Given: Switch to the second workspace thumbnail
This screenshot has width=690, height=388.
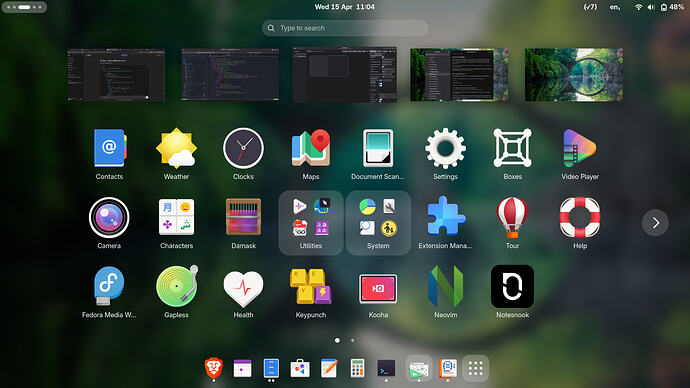Looking at the screenshot, I should pyautogui.click(x=230, y=75).
